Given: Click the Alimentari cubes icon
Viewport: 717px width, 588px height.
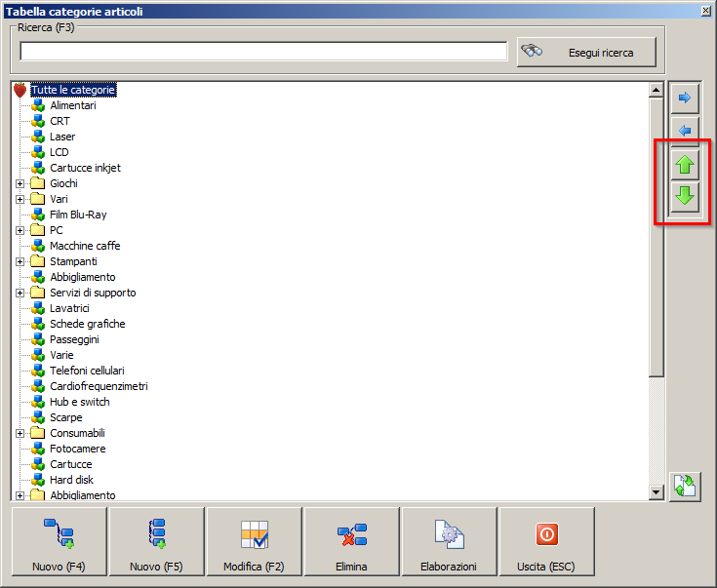Looking at the screenshot, I should point(38,105).
